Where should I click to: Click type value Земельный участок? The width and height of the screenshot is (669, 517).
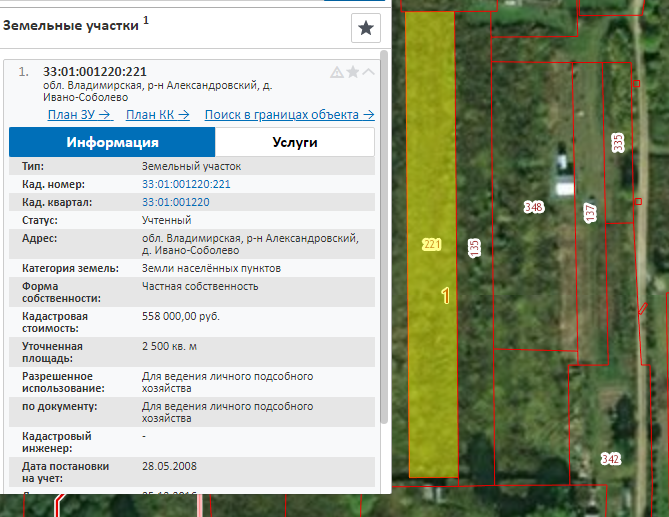[x=192, y=166]
